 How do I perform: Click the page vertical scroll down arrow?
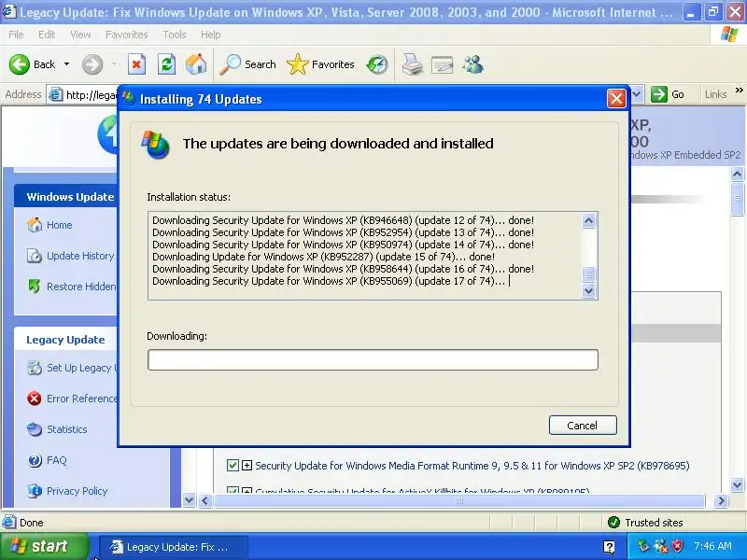coord(737,485)
